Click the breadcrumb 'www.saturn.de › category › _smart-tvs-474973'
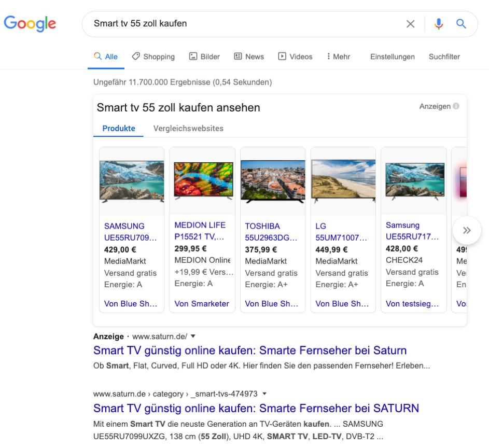Image resolution: width=489 pixels, height=448 pixels. pos(175,394)
